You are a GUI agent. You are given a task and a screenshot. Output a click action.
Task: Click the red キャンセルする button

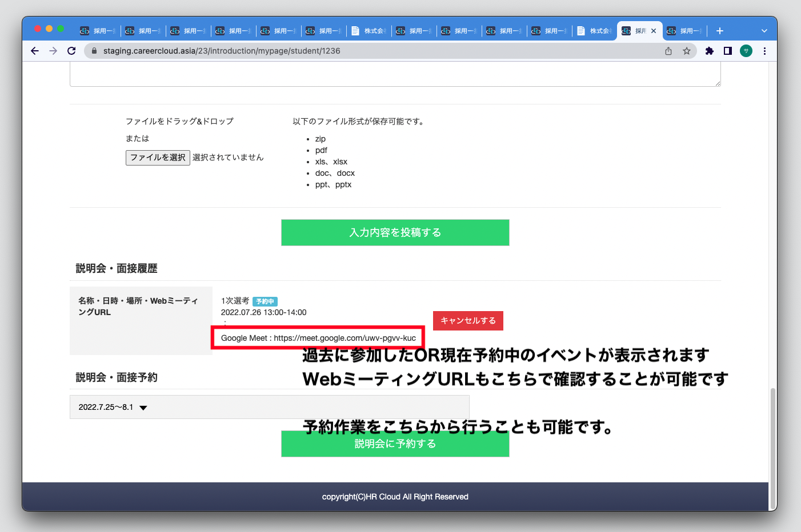click(468, 321)
